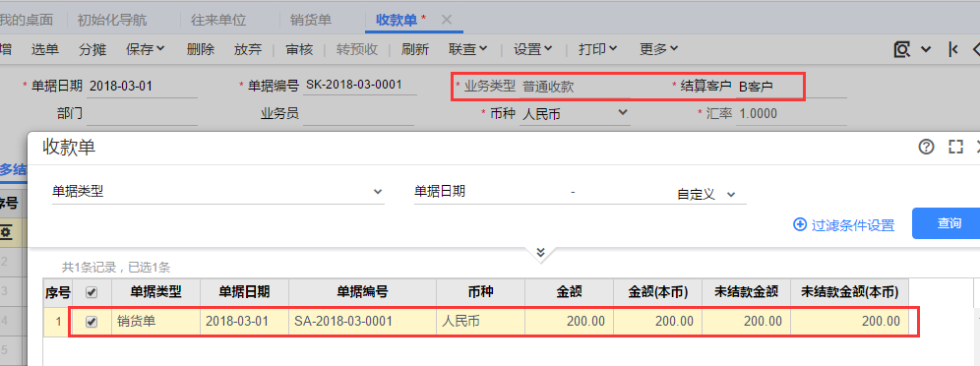This screenshot has height=366, width=980.
Task: Jump to first record arrow icon
Action: tap(953, 50)
